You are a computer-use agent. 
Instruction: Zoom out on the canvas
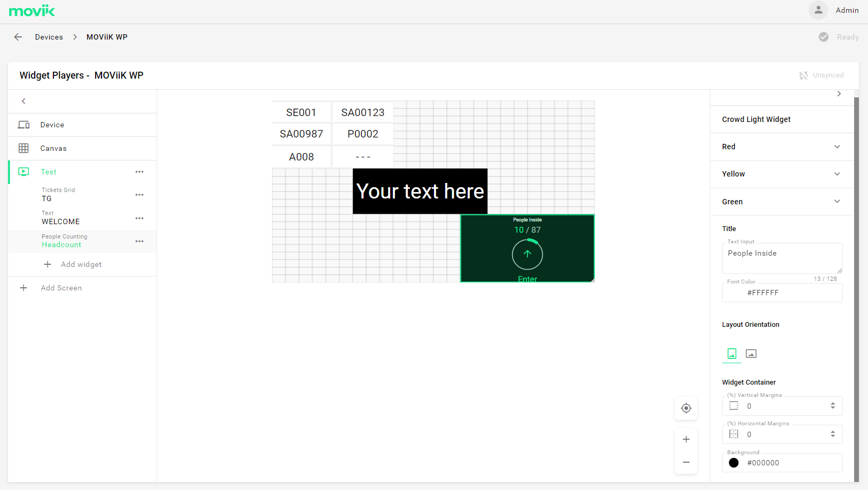[686, 462]
